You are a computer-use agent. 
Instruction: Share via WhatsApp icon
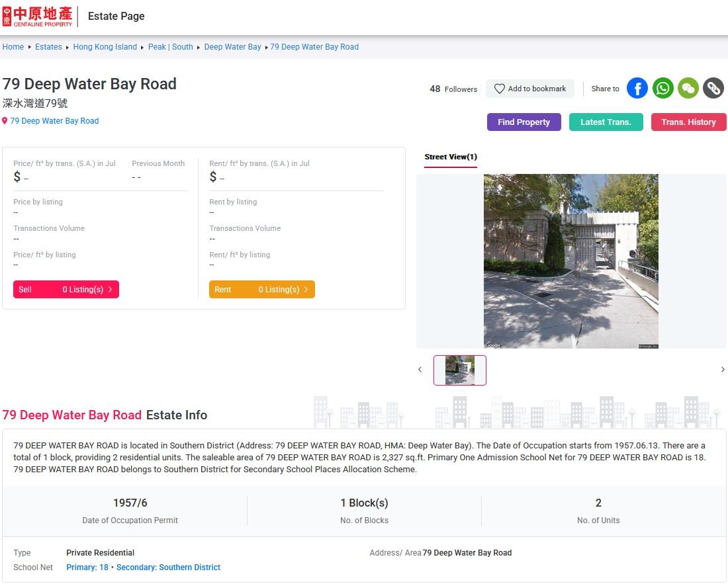[x=662, y=88]
